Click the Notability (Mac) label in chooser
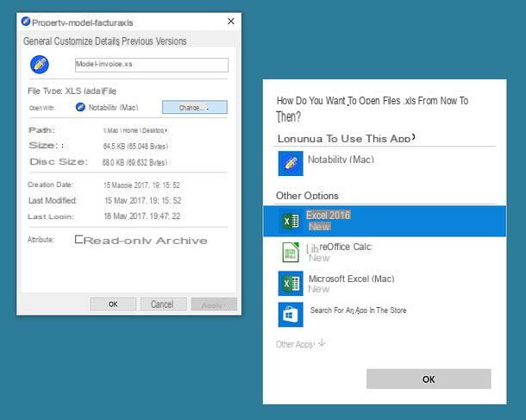The width and height of the screenshot is (526, 420). (341, 160)
